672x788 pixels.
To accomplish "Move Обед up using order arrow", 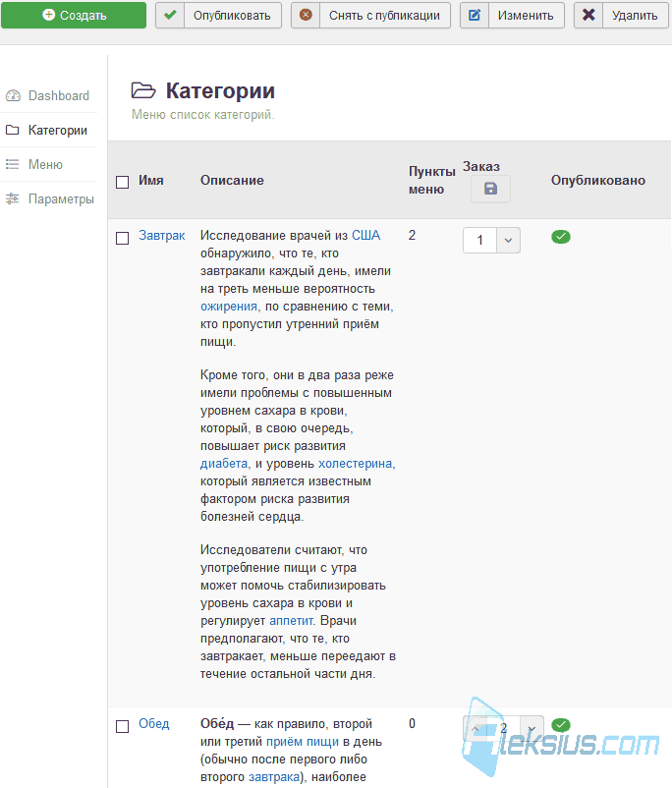I will 475,728.
